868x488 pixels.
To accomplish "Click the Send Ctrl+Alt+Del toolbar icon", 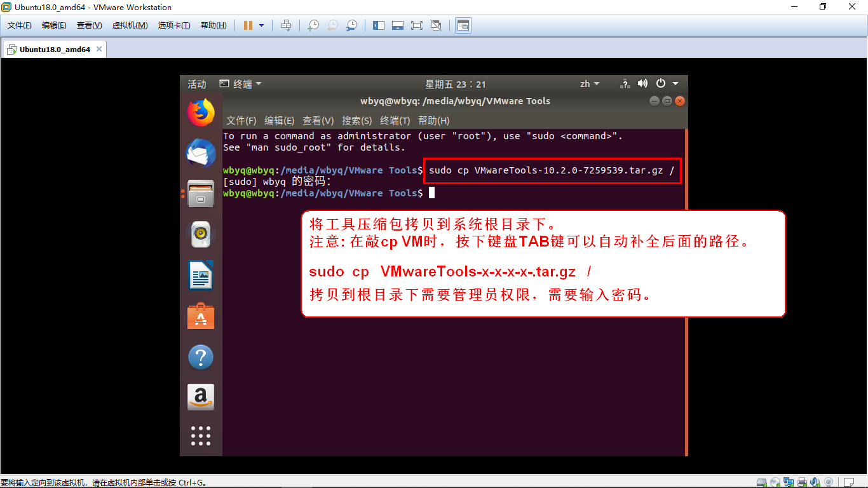I will 286,25.
